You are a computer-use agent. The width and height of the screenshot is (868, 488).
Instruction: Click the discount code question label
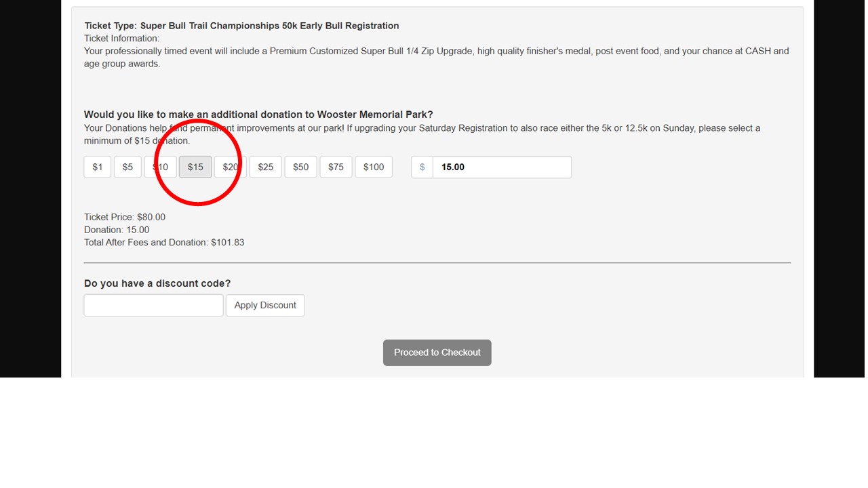coord(157,283)
